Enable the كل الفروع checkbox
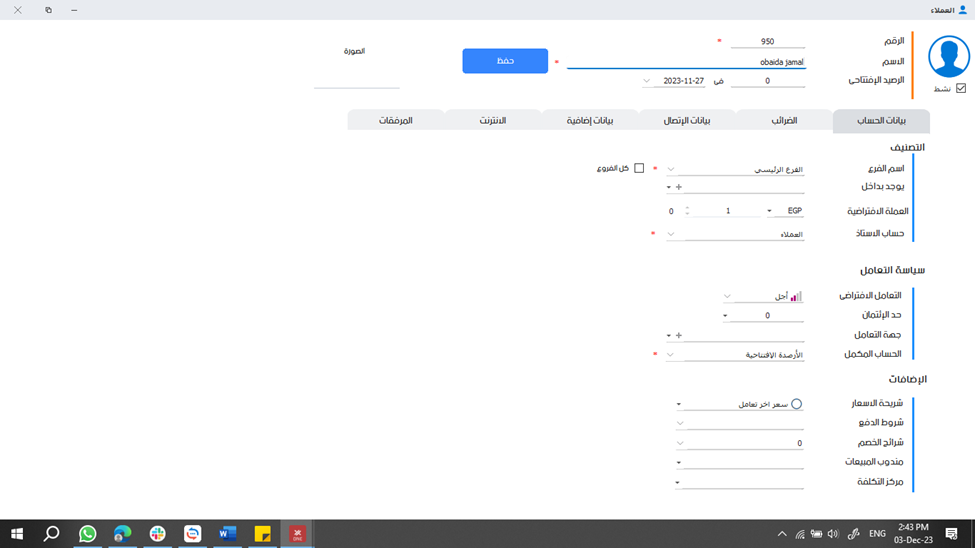975x548 pixels. point(639,168)
